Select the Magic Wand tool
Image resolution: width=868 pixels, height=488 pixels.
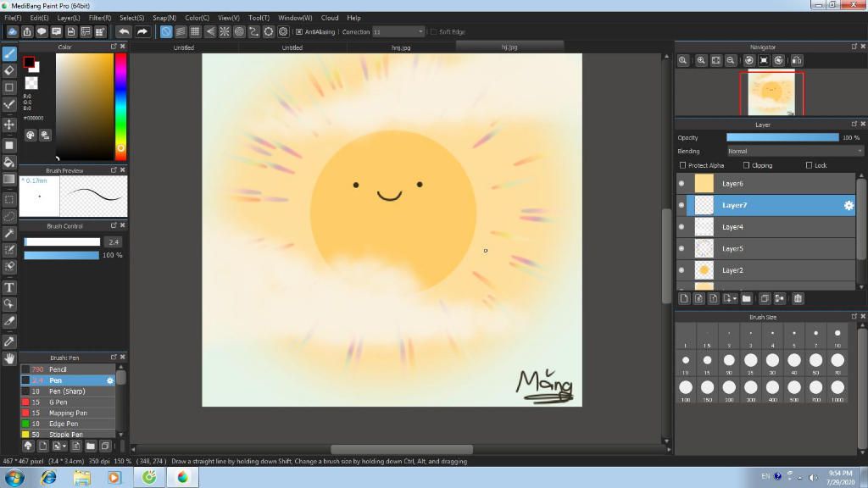coord(9,234)
